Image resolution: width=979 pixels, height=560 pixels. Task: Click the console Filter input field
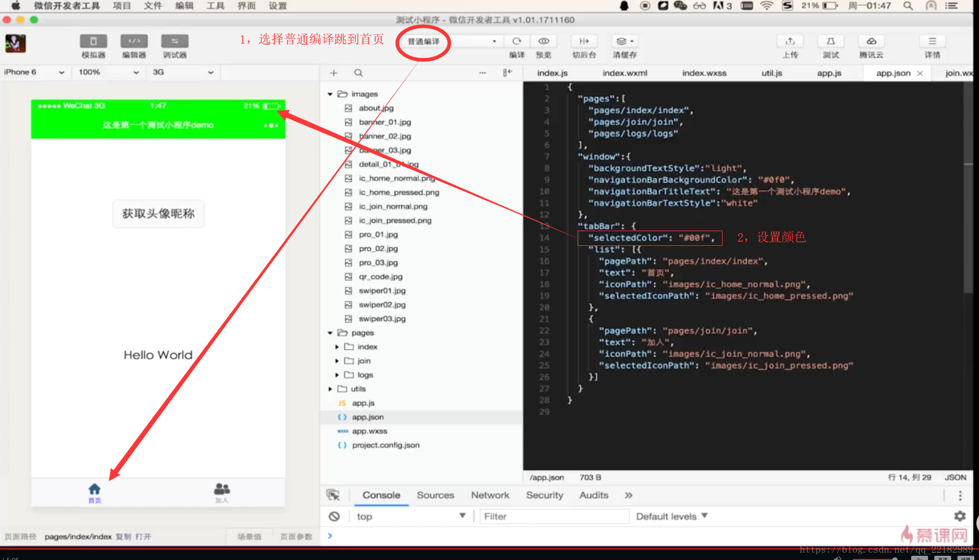(x=554, y=516)
